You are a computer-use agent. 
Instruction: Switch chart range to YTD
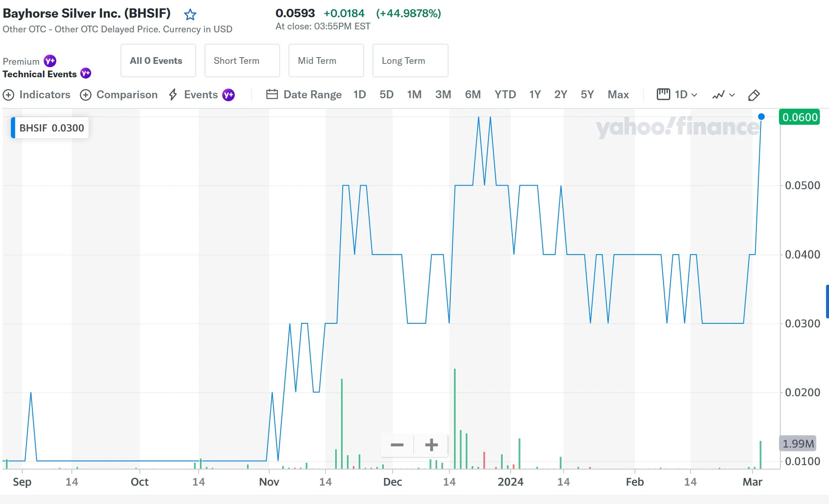[x=505, y=94]
